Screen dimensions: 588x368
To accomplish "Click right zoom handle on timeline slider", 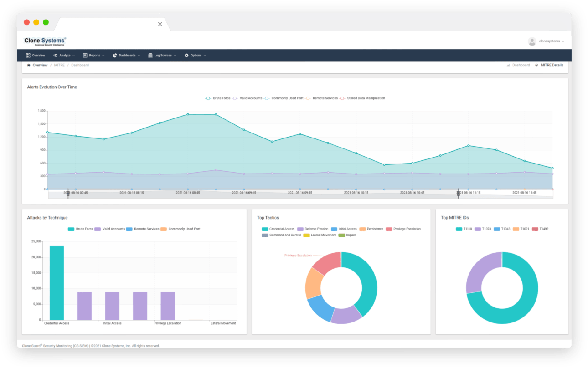I will [x=459, y=194].
